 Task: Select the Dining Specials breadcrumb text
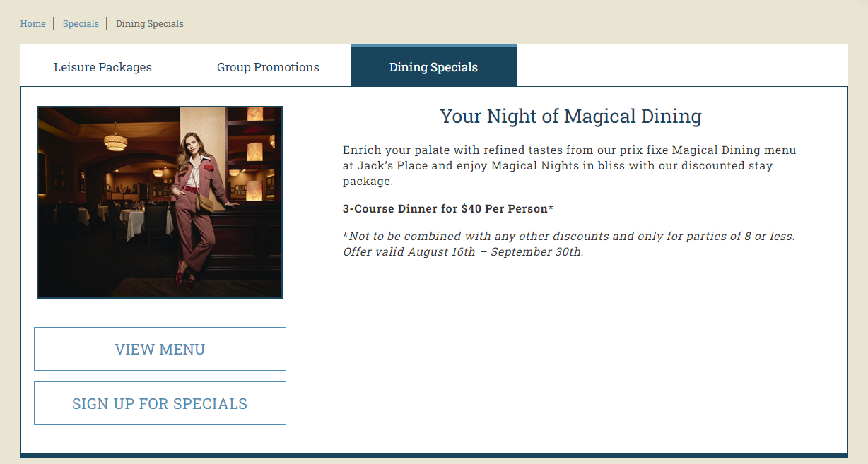[150, 23]
